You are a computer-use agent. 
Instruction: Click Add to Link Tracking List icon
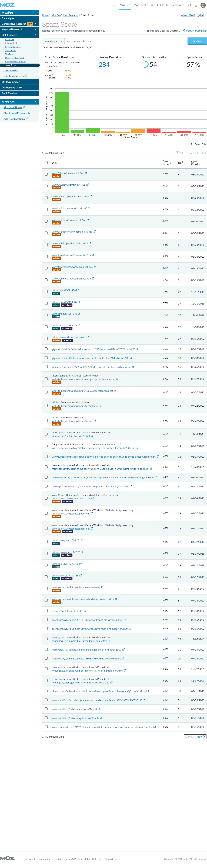click(178, 153)
